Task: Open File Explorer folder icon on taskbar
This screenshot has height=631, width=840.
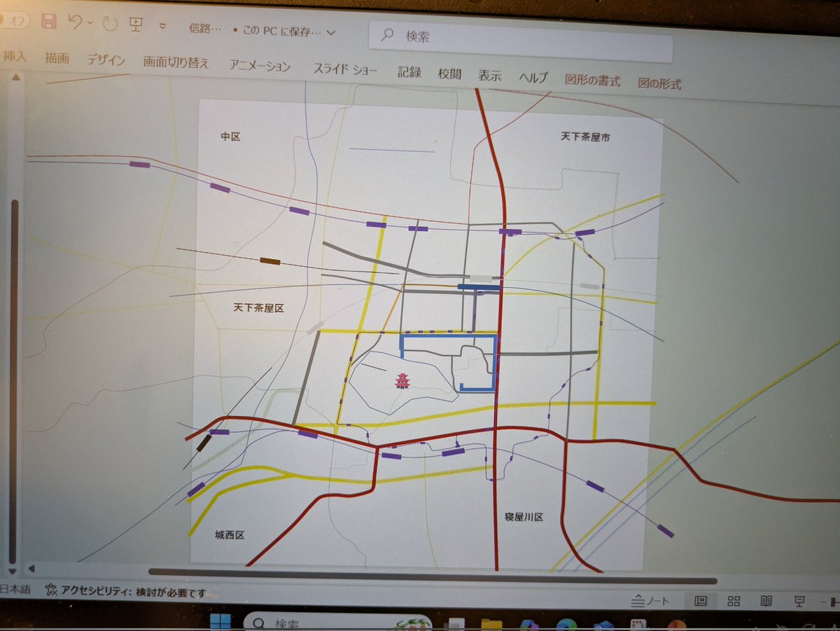Action: [491, 624]
